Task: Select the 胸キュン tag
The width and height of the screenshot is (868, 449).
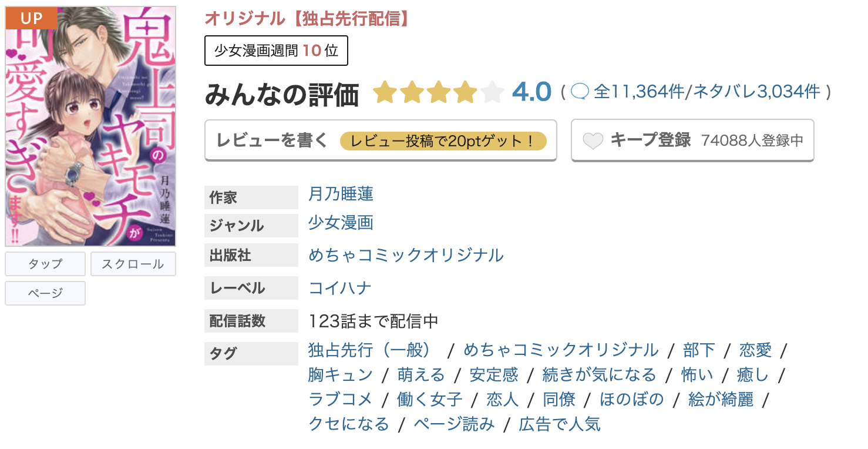Action: point(339,375)
